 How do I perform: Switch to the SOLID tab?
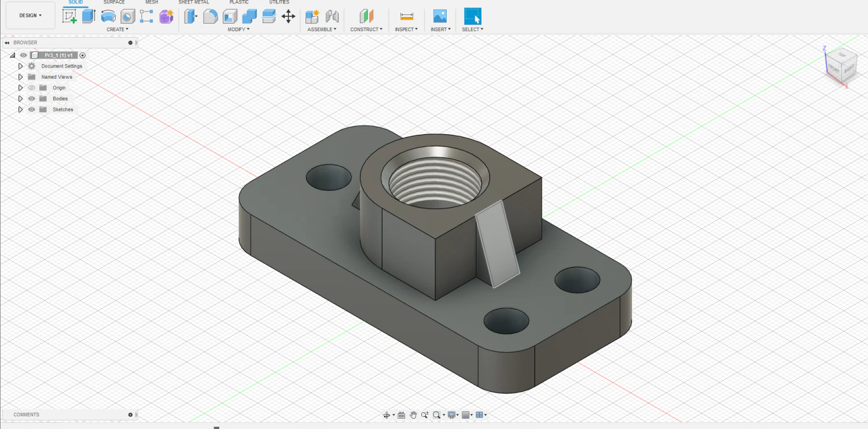(x=75, y=2)
